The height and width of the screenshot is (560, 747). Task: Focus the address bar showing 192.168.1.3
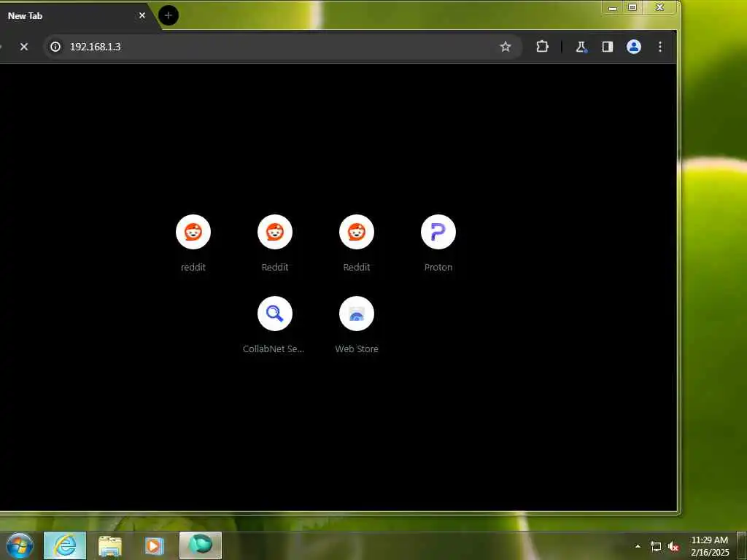(x=283, y=47)
